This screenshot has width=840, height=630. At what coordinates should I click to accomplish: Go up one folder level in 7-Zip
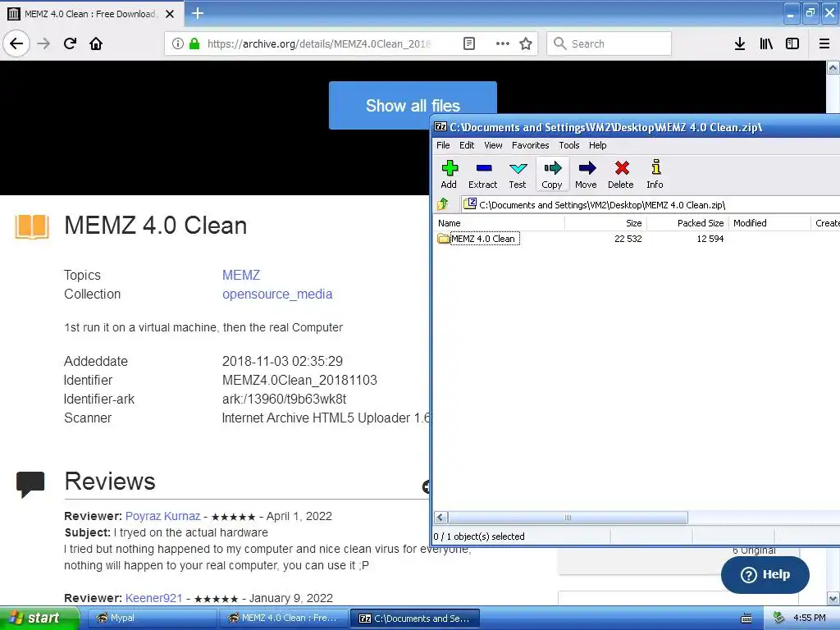point(443,204)
